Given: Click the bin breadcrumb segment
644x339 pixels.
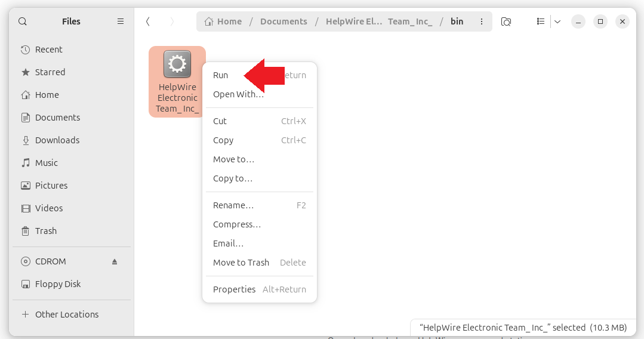Looking at the screenshot, I should 457,21.
